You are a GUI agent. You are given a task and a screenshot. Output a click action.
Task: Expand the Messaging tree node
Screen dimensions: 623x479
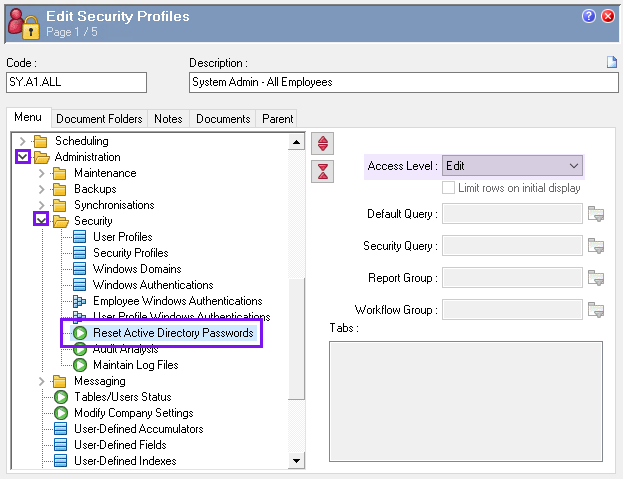pos(41,381)
